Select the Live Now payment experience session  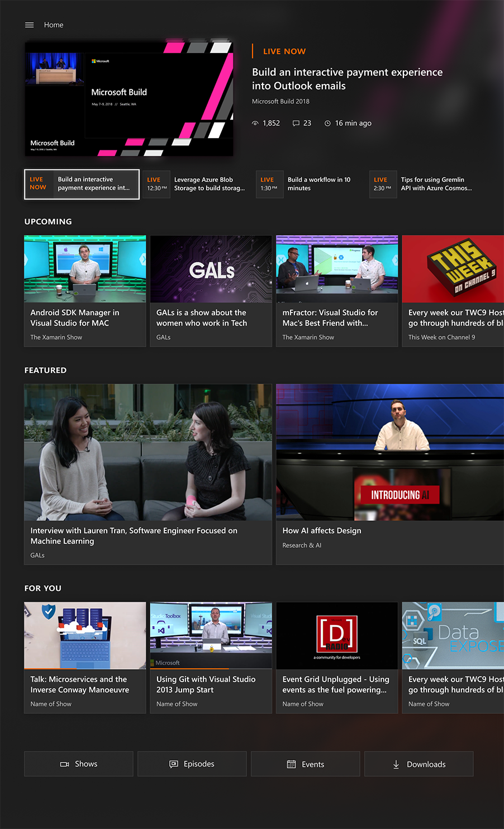82,184
